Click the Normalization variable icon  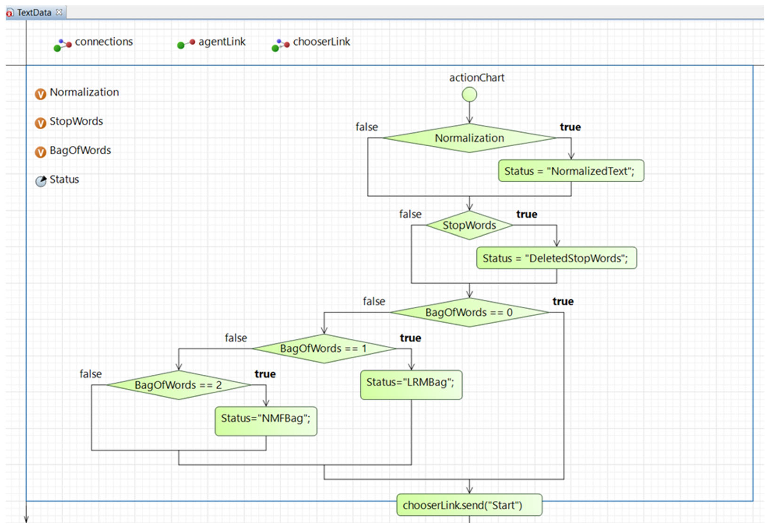click(40, 94)
